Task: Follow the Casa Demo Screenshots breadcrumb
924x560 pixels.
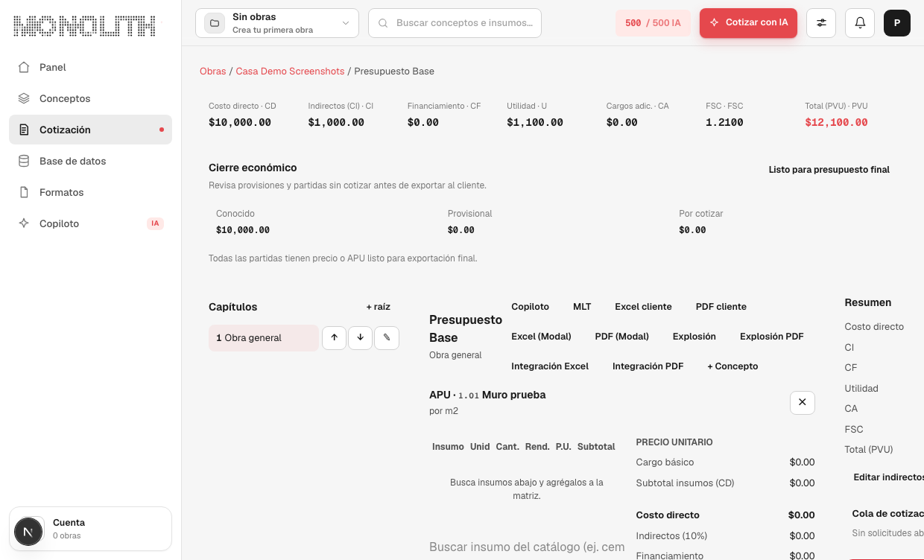Action: [290, 71]
